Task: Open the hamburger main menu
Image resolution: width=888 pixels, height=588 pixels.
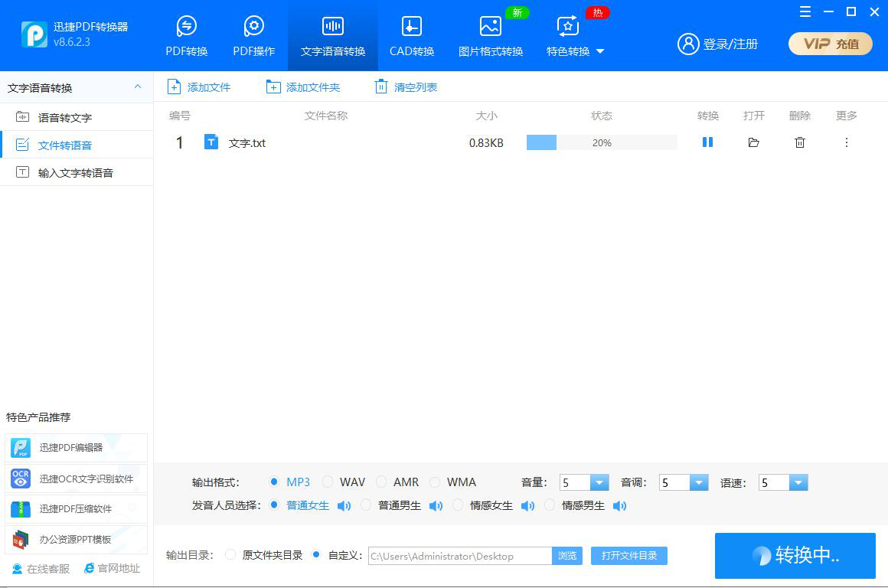Action: coord(805,11)
